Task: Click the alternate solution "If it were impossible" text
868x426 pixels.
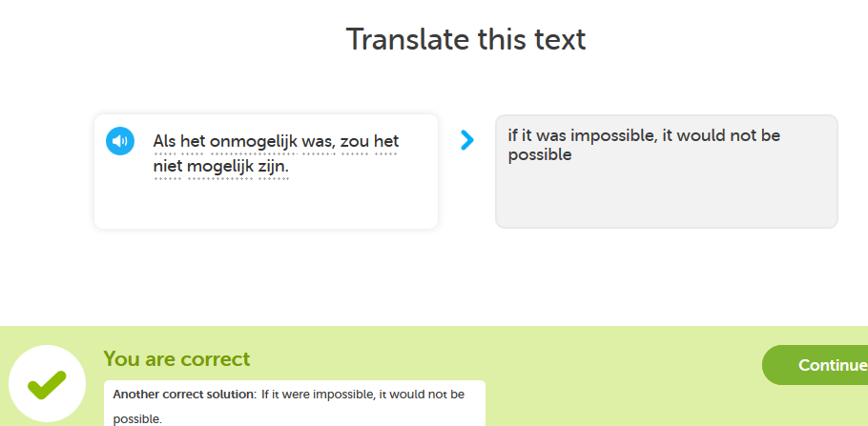Action: point(320,394)
